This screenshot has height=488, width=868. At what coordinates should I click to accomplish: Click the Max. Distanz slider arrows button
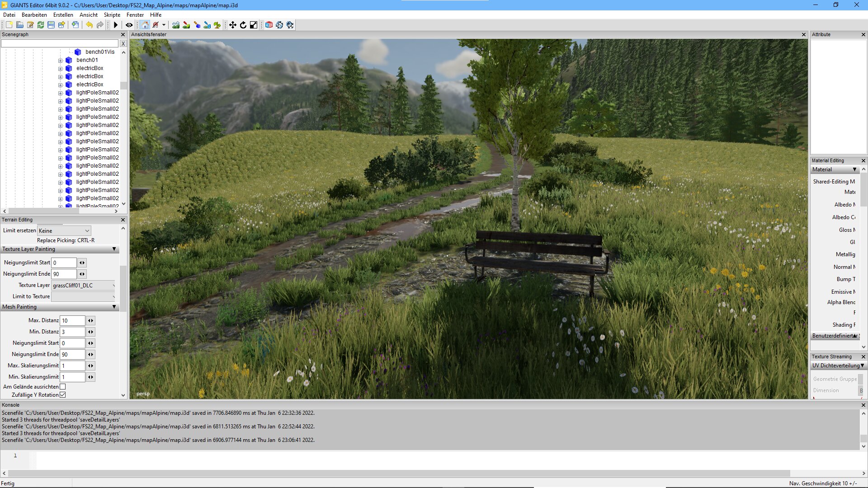click(x=90, y=321)
